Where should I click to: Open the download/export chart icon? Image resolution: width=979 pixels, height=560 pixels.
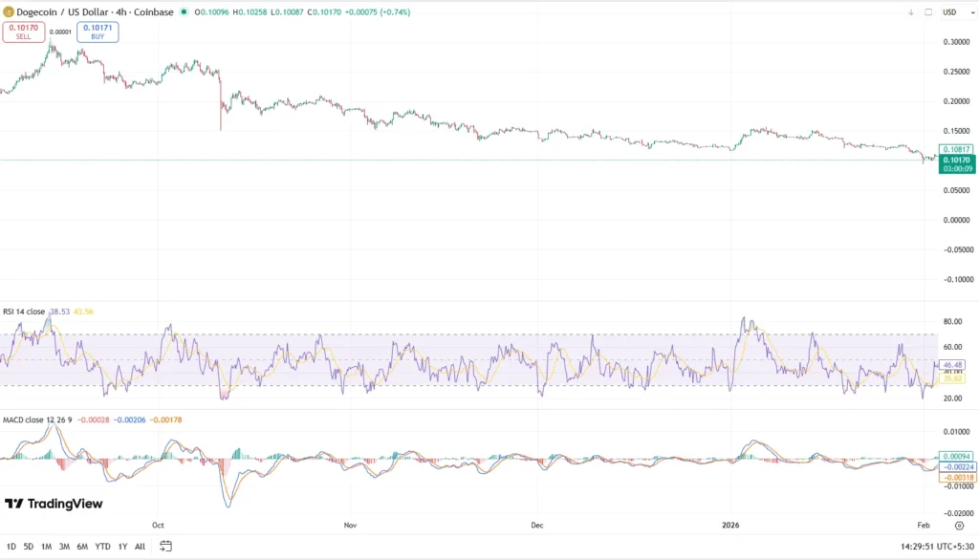[x=911, y=12]
